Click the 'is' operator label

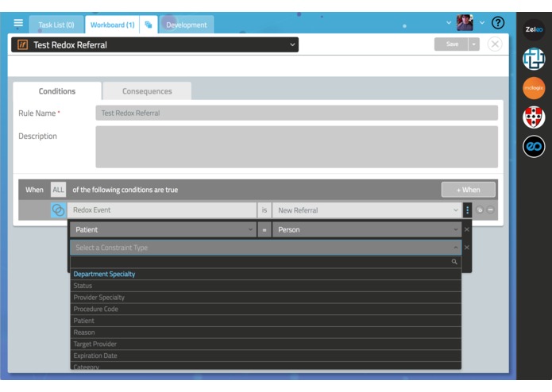pos(264,210)
